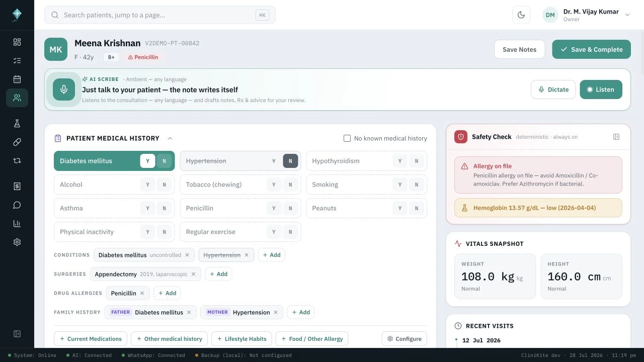Open the billing receipt icon in sidebar
Screen dimensions: 644x362
[17, 186]
